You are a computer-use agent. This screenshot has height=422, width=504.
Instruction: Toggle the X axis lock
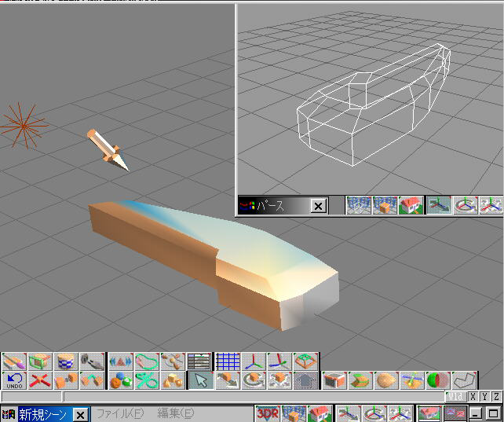tap(473, 397)
